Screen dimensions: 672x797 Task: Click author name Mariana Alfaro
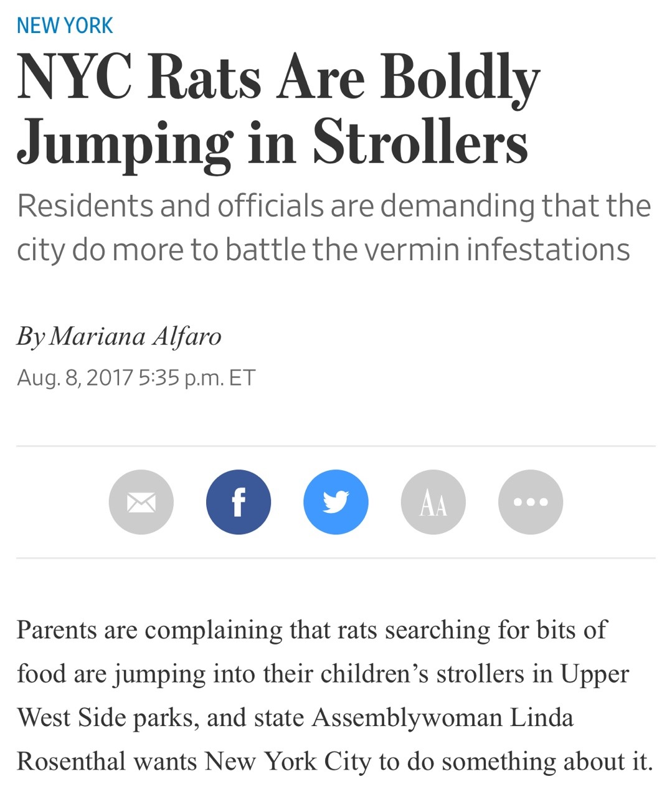(135, 336)
